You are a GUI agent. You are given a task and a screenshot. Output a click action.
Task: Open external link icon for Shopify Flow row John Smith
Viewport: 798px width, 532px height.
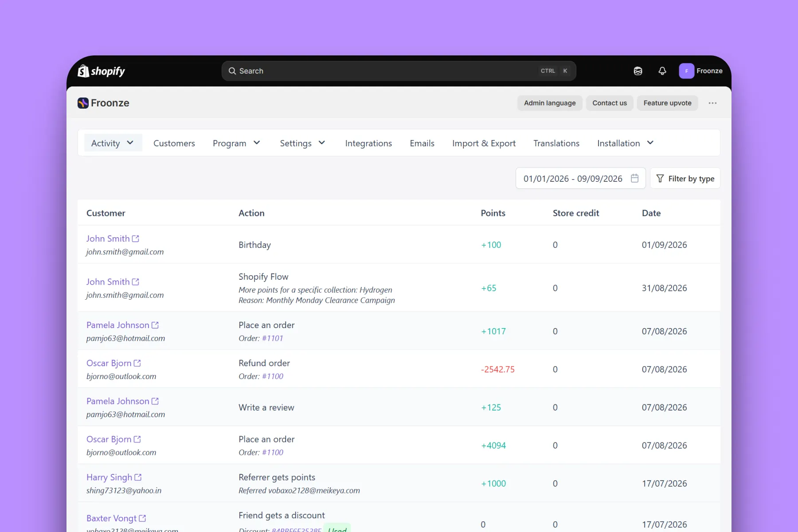click(136, 282)
